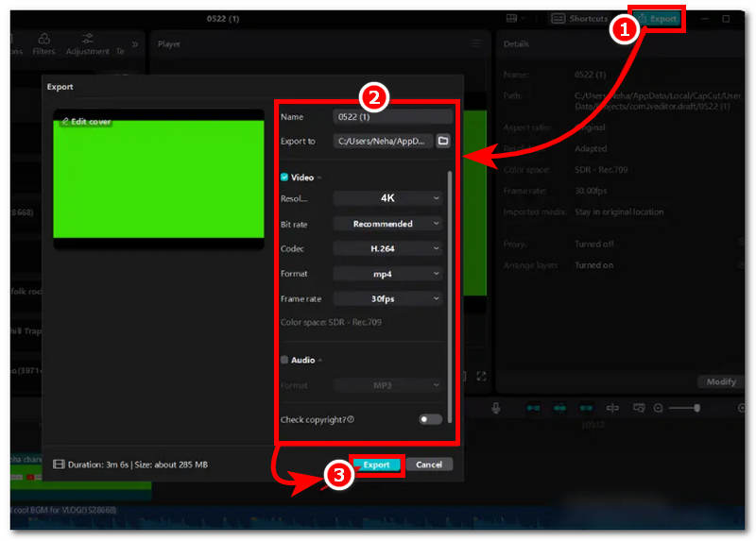The height and width of the screenshot is (541, 756).
Task: Open the Player panel menu icon
Action: click(x=476, y=43)
